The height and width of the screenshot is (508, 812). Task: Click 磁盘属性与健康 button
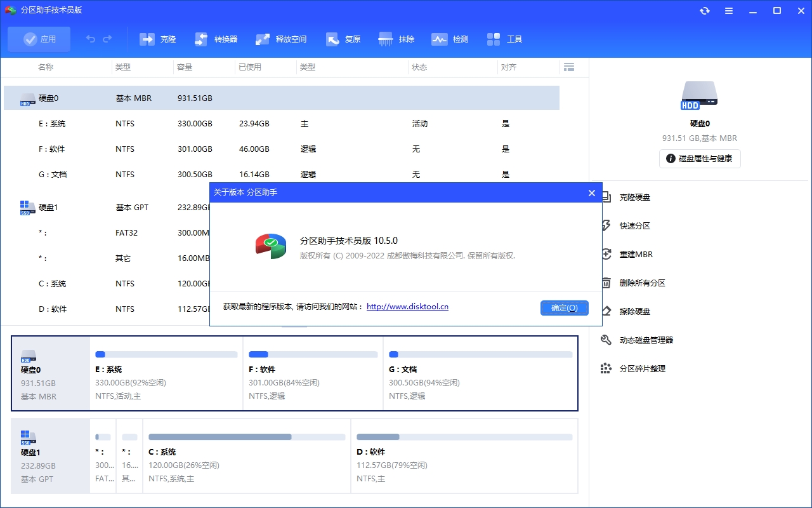[700, 159]
